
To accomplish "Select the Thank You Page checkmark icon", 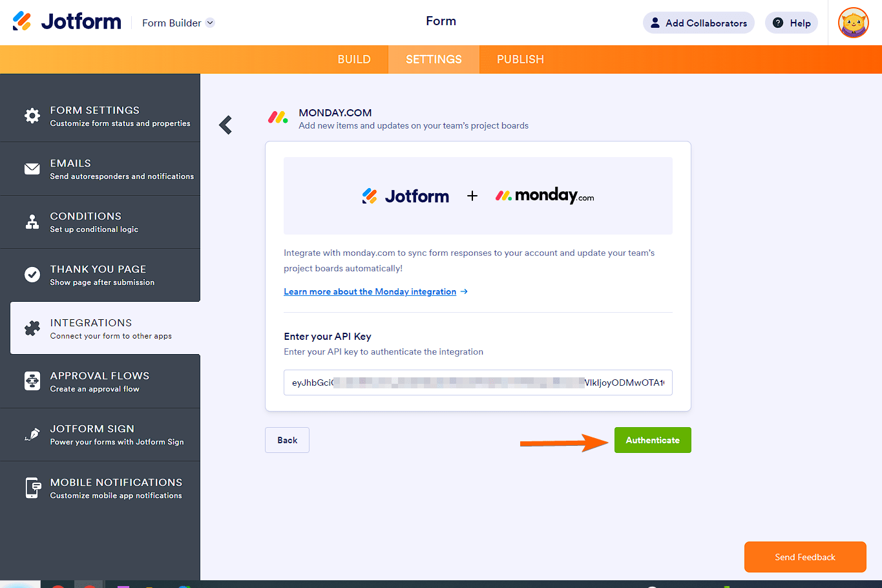I will coord(32,275).
